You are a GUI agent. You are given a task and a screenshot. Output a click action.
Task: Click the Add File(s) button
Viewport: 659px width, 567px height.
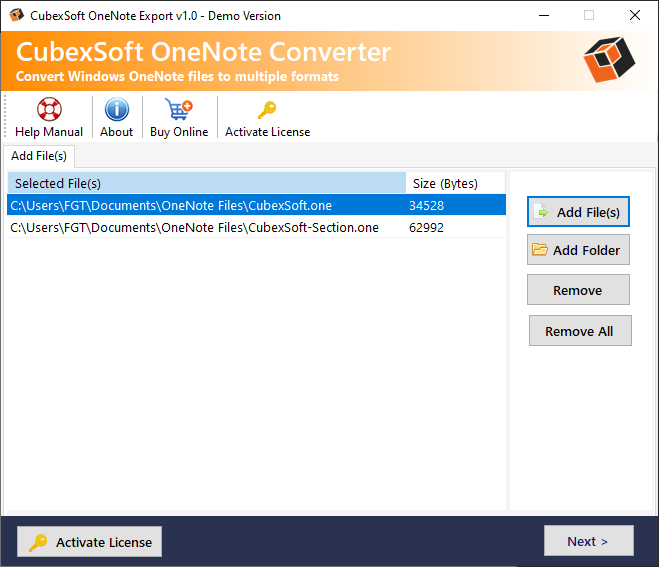(x=578, y=212)
